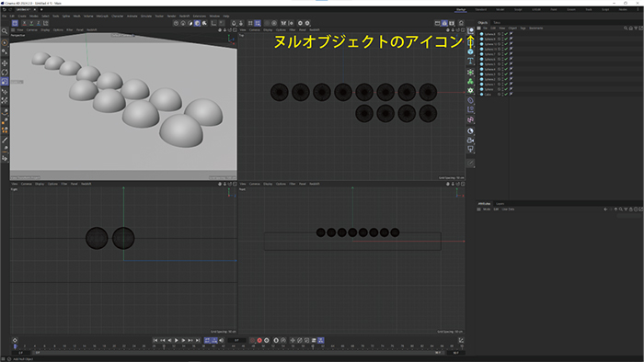644x362 pixels.
Task: Toggle Y axis lock
Action: click(31, 23)
